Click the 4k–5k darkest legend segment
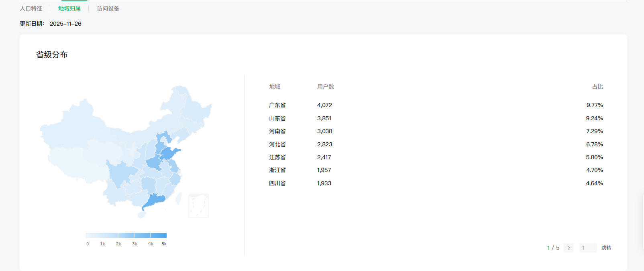The image size is (644, 271). pyautogui.click(x=159, y=235)
